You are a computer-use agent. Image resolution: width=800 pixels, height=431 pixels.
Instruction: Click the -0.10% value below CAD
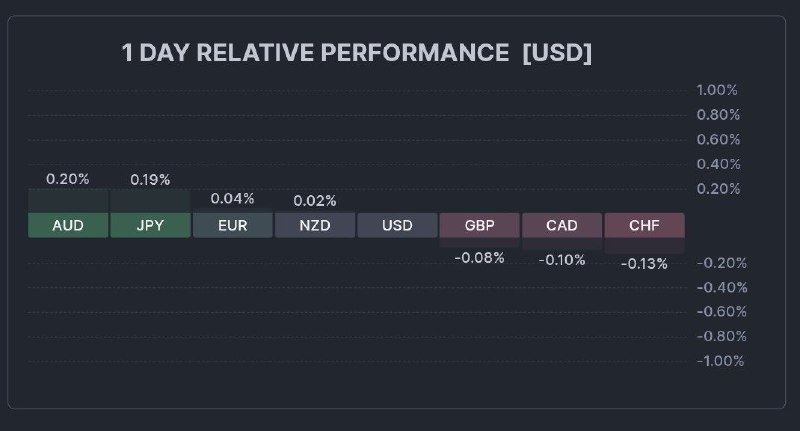click(x=562, y=260)
